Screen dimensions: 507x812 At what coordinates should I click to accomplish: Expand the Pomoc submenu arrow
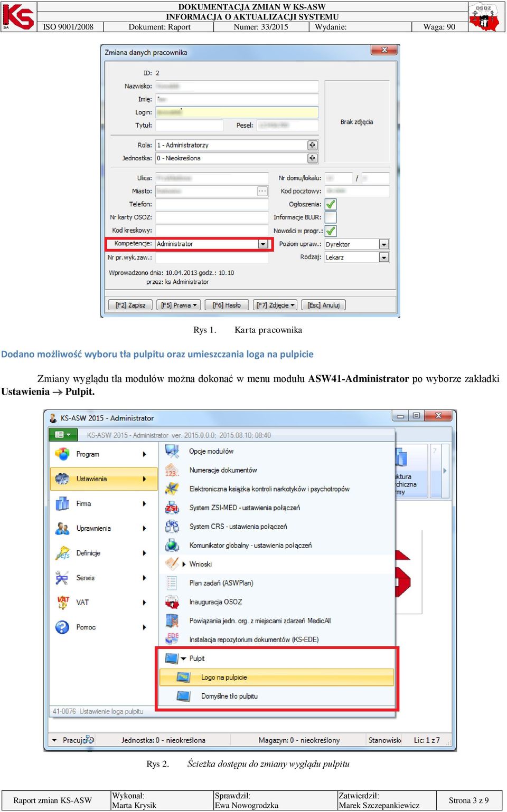144,627
